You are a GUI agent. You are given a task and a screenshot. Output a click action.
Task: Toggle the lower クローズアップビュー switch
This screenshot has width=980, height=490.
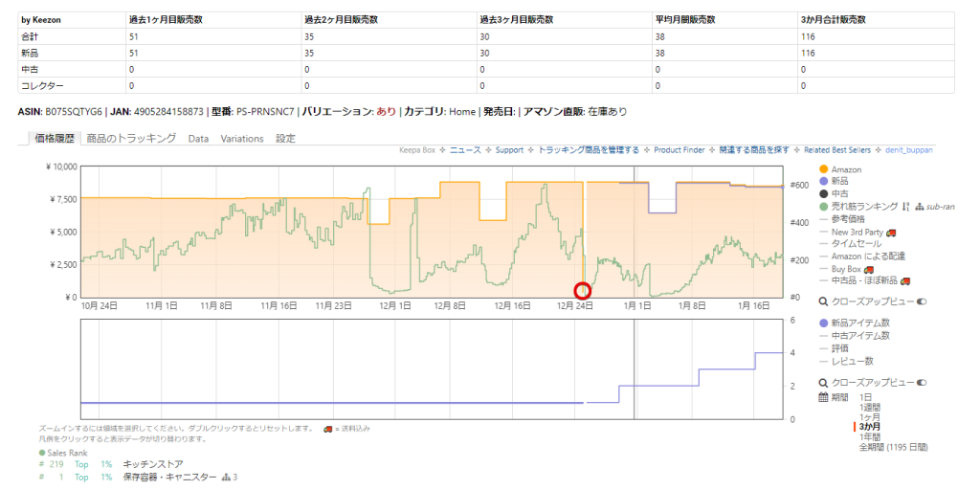tap(922, 383)
